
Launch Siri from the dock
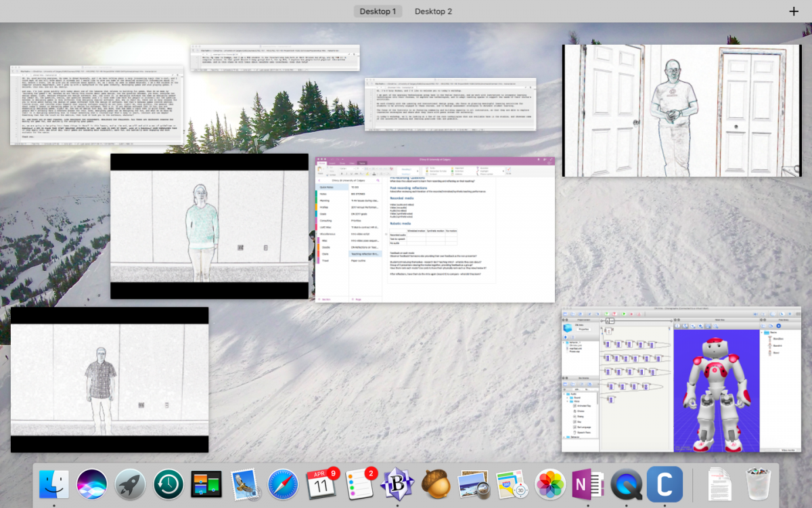coord(92,485)
